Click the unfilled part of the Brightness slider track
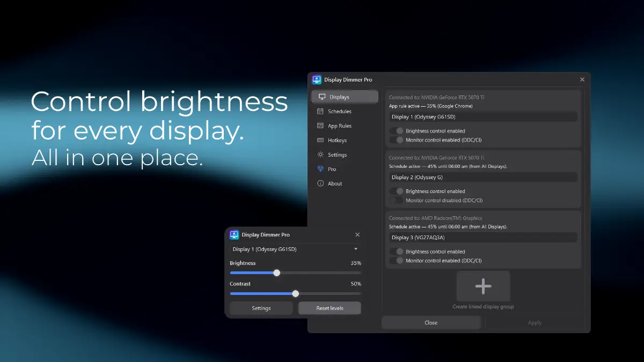644x362 pixels. [321, 273]
